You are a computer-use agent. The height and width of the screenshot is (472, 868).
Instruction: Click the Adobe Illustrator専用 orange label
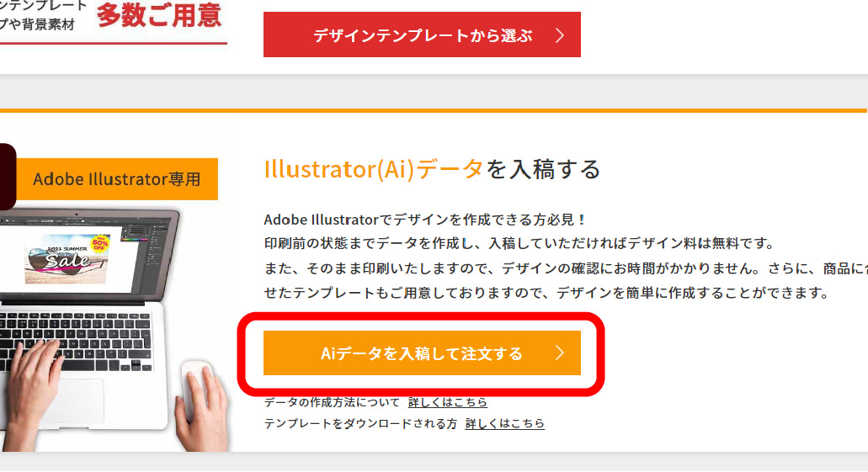pyautogui.click(x=117, y=179)
